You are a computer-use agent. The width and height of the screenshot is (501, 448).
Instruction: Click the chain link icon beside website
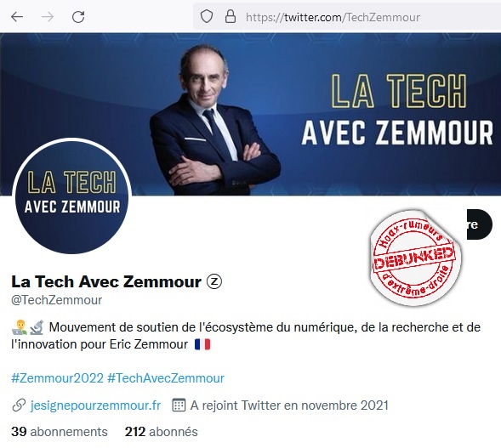(x=19, y=405)
